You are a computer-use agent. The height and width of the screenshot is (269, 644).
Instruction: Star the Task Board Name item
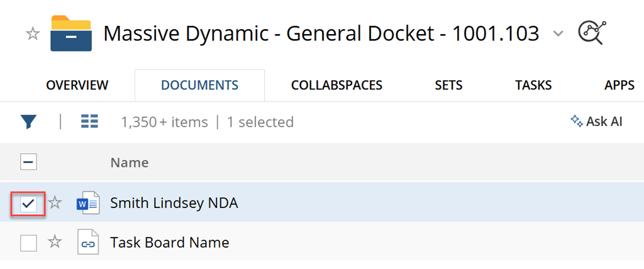click(55, 242)
